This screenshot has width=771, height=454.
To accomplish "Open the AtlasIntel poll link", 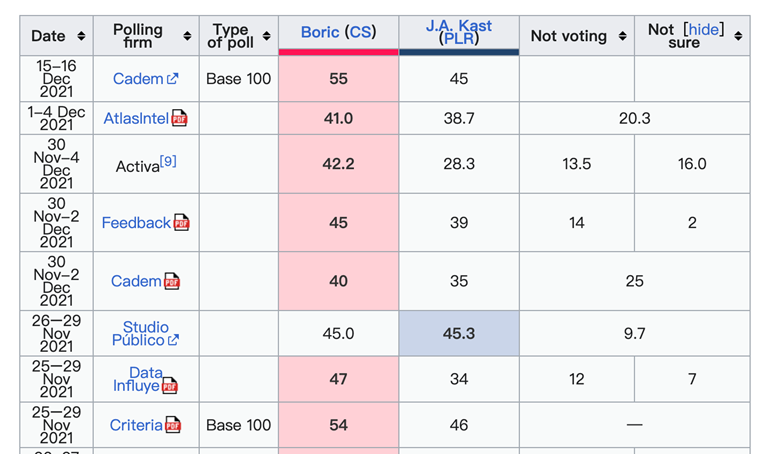I will pyautogui.click(x=136, y=119).
